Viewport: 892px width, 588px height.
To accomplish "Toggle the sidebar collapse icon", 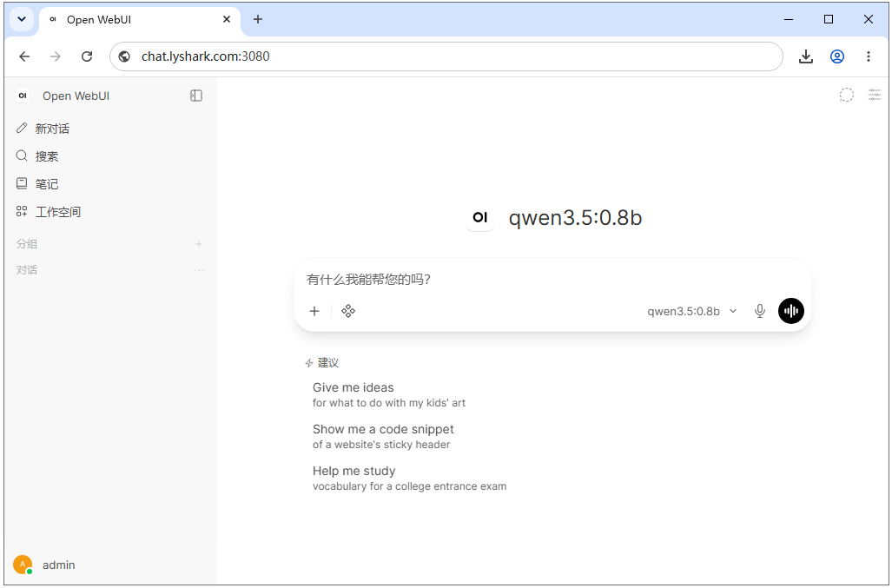I will [196, 96].
